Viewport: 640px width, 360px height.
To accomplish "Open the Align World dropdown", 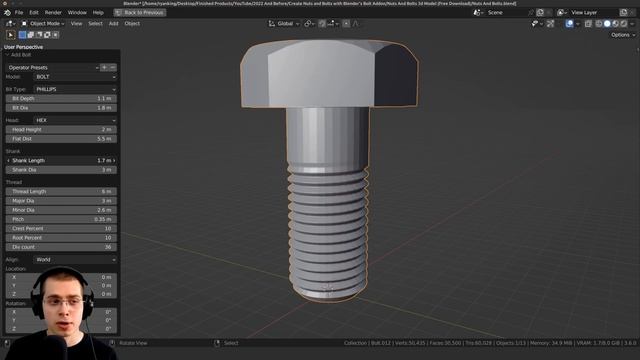I will (75, 260).
